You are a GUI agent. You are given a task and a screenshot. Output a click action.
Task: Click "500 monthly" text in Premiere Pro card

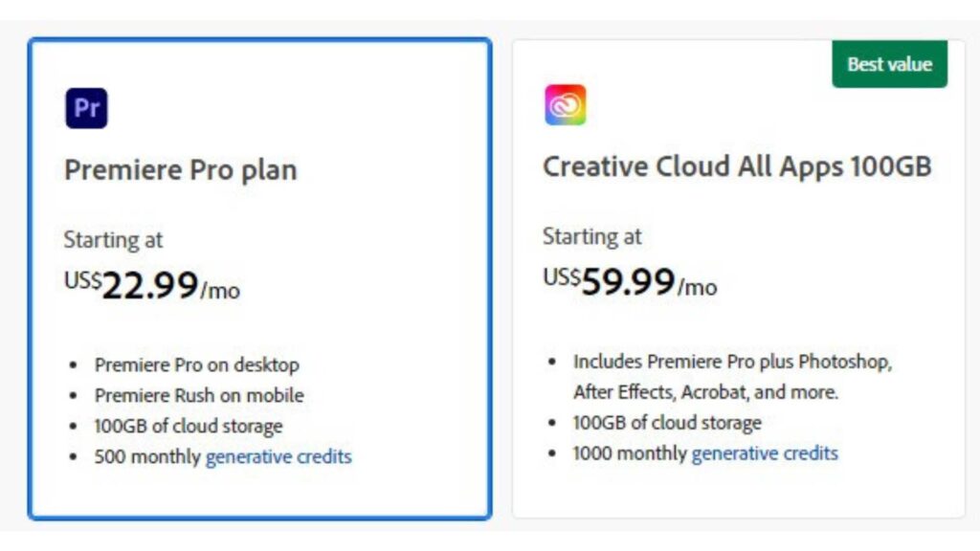tap(148, 456)
